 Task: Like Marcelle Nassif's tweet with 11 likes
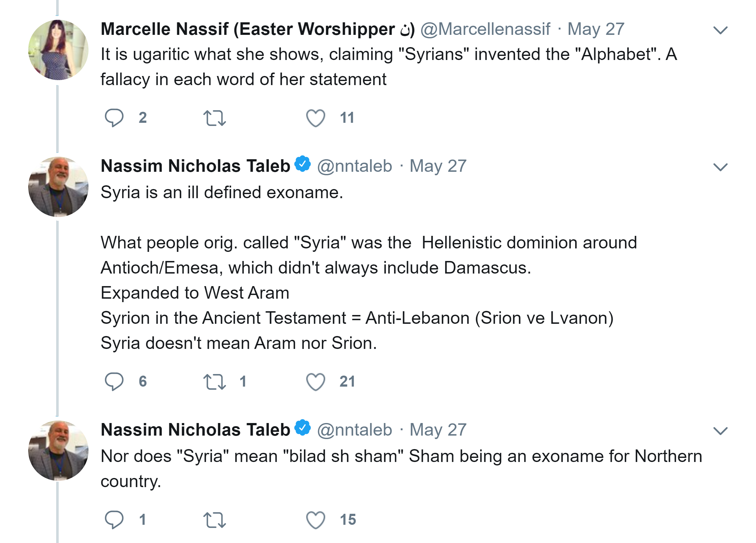(x=315, y=118)
